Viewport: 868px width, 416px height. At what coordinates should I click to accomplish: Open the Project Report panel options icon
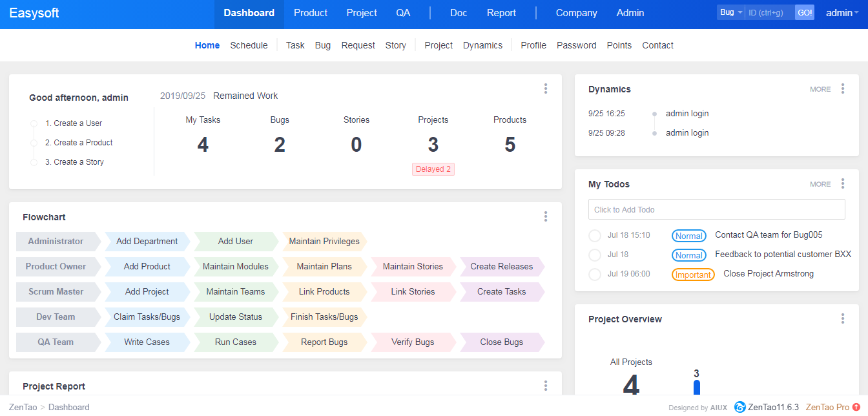546,386
